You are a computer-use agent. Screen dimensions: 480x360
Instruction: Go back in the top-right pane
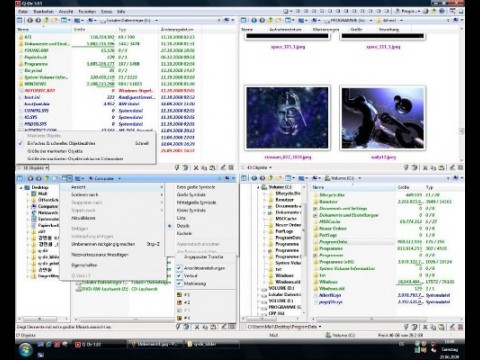(x=254, y=20)
